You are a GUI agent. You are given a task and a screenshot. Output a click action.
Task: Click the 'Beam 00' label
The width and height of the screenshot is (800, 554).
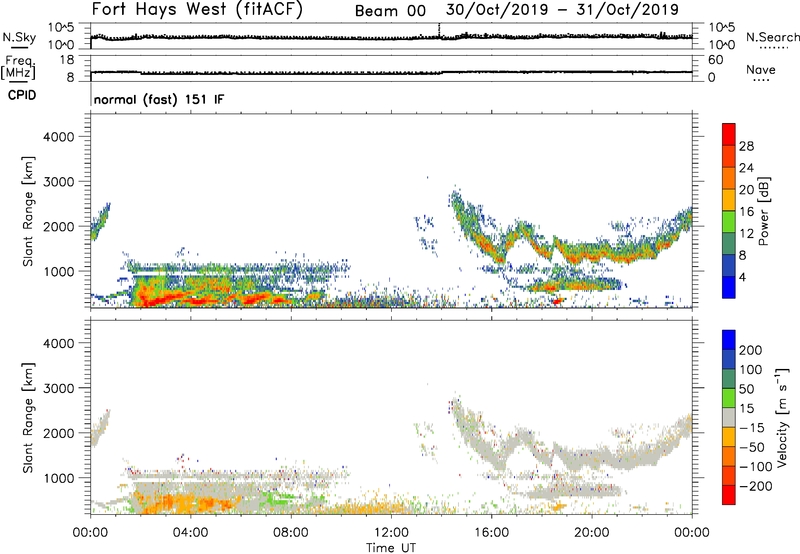coord(390,11)
